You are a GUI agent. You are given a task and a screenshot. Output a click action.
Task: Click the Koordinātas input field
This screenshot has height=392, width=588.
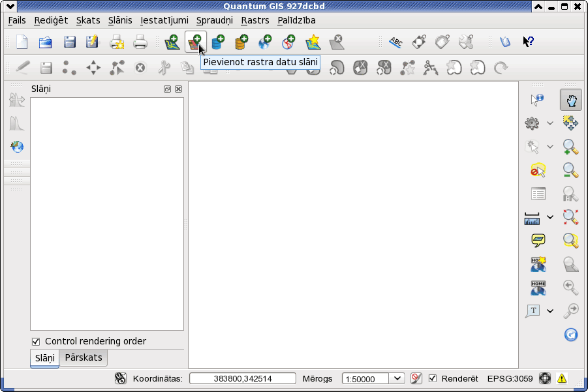[243, 378]
